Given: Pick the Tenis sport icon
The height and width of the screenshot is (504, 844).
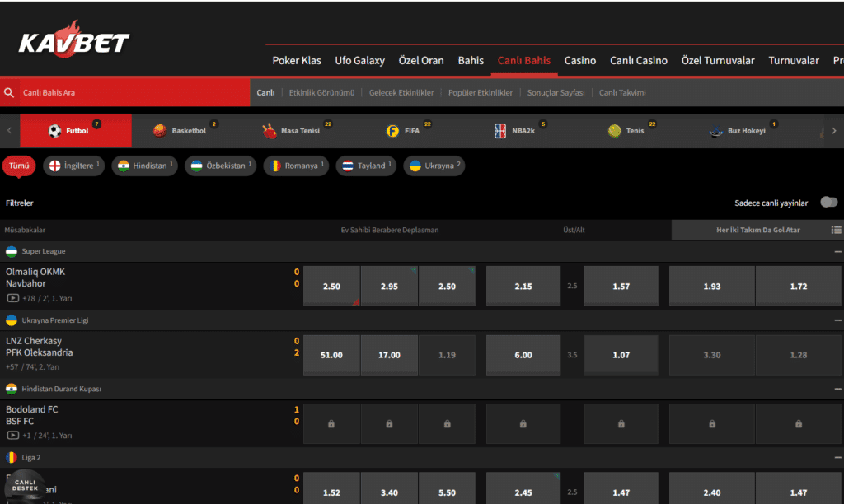Looking at the screenshot, I should (x=615, y=131).
